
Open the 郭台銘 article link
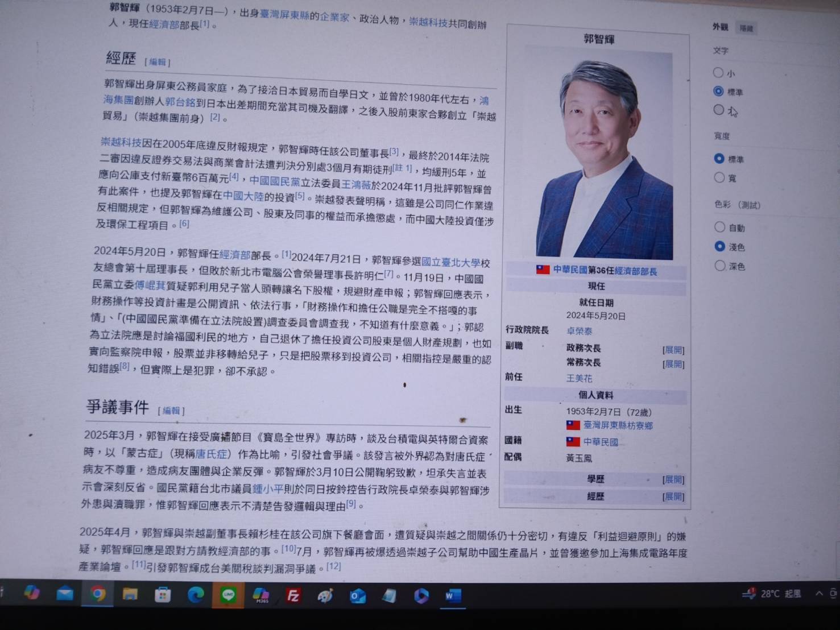(x=180, y=102)
